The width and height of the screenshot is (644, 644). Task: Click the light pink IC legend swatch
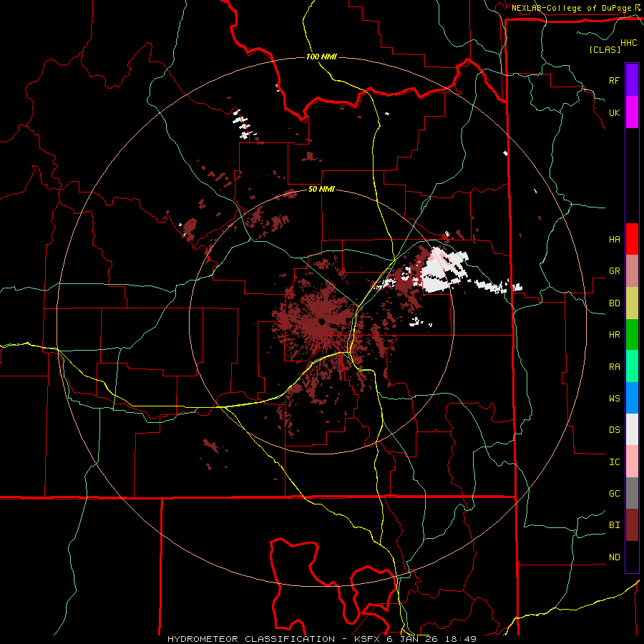pyautogui.click(x=632, y=462)
